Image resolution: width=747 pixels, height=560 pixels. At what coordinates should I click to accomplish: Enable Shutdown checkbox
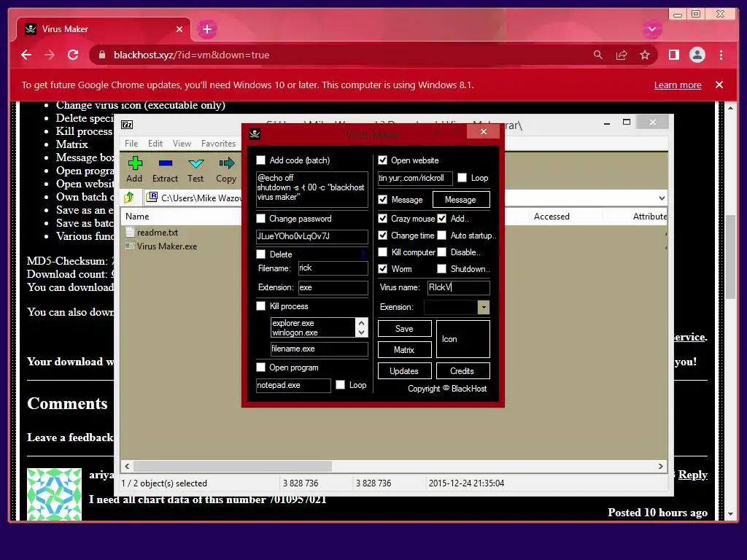(x=441, y=268)
